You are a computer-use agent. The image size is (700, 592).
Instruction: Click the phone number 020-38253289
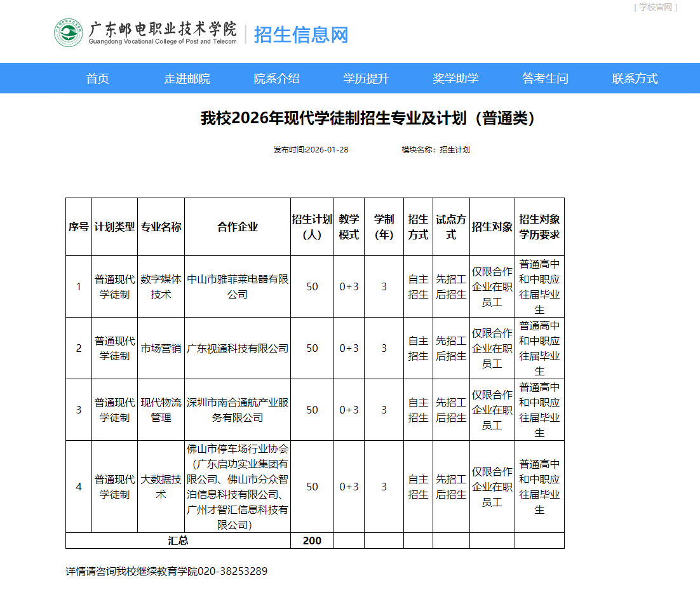pyautogui.click(x=232, y=571)
